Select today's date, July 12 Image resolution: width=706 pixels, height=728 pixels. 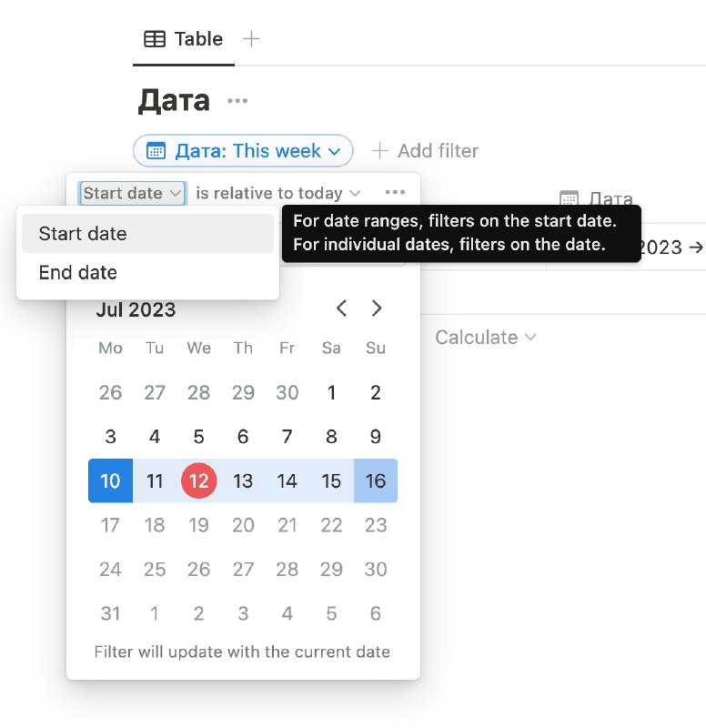pyautogui.click(x=198, y=480)
